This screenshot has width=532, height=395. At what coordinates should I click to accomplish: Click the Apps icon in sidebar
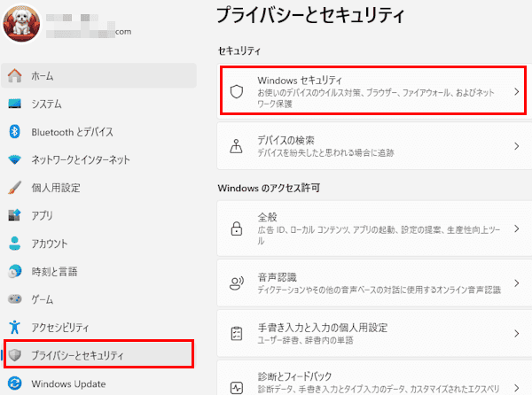pyautogui.click(x=14, y=215)
